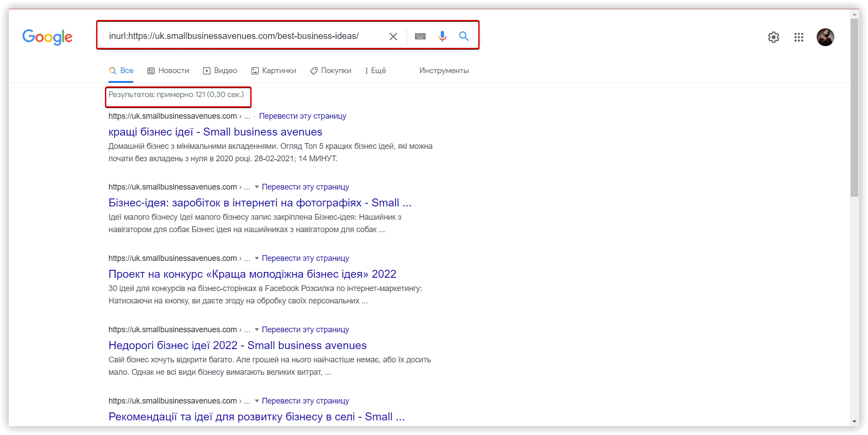Expand arrow beside 'Недорогі бізнес ідеї' result URL
This screenshot has height=435, width=868.
click(x=257, y=330)
